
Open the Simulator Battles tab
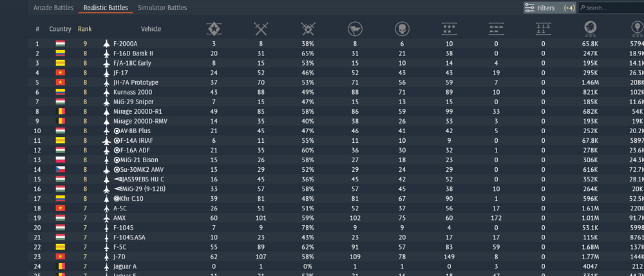[x=162, y=8]
